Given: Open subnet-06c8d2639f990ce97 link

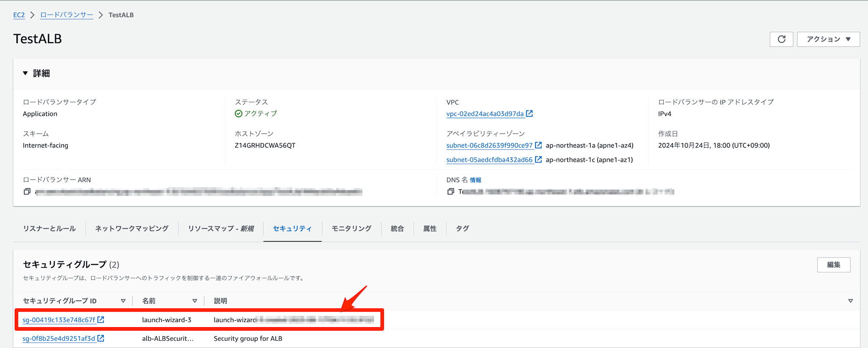Looking at the screenshot, I should (489, 146).
